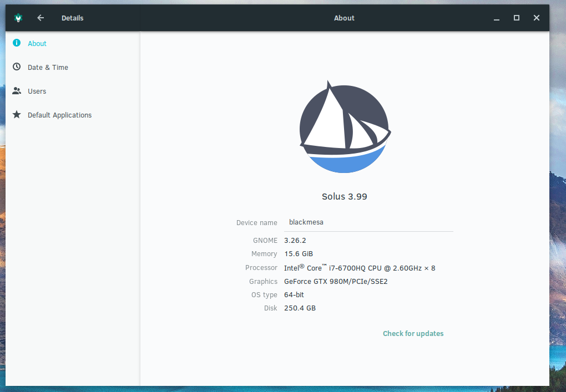This screenshot has width=566, height=392.
Task: Click GeForce GTX 980M graphics text
Action: [336, 281]
